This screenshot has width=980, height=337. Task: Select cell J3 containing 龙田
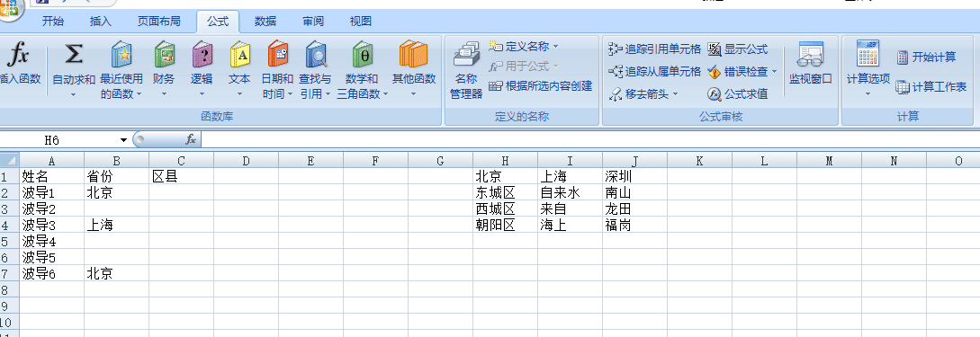(x=635, y=208)
